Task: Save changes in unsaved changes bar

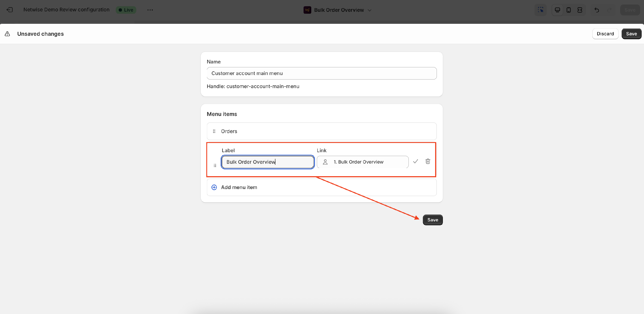Action: [x=631, y=34]
